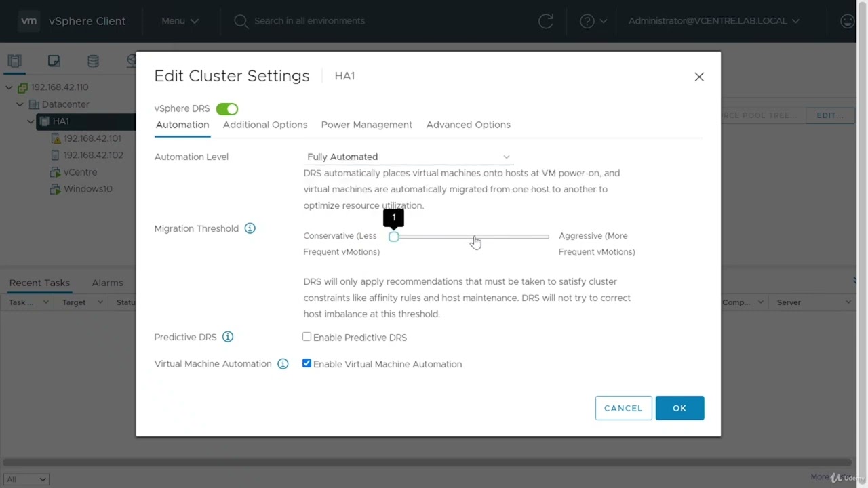The image size is (868, 488).
Task: Select the Storage view icon
Action: click(x=93, y=61)
